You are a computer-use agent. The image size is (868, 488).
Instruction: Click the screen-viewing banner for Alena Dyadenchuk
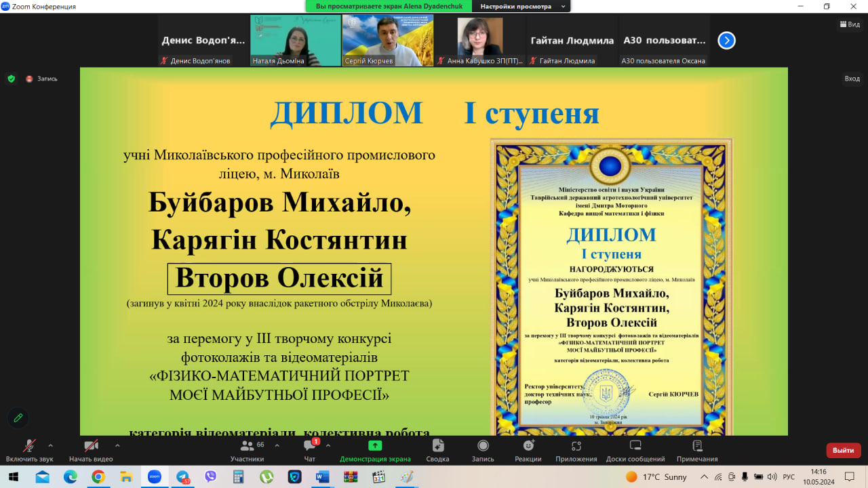point(389,6)
